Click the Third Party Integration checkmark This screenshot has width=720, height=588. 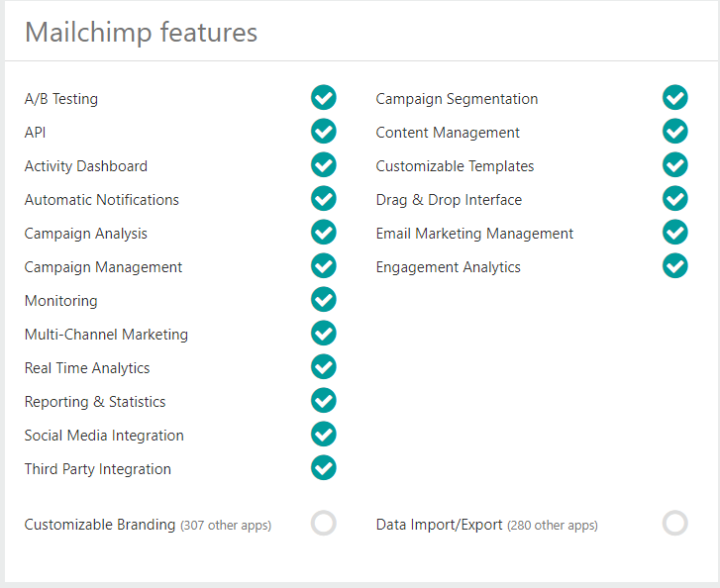pos(324,468)
